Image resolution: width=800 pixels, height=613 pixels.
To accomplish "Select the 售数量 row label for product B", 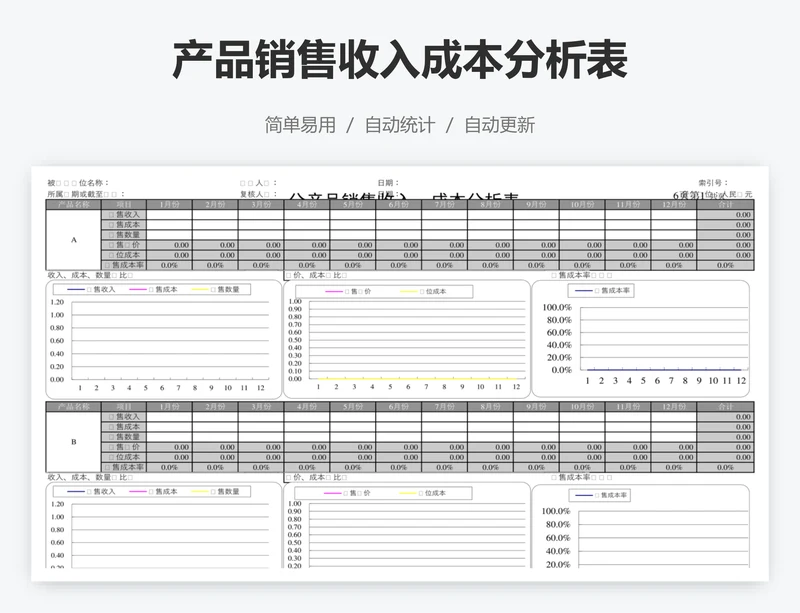I will click(x=124, y=437).
